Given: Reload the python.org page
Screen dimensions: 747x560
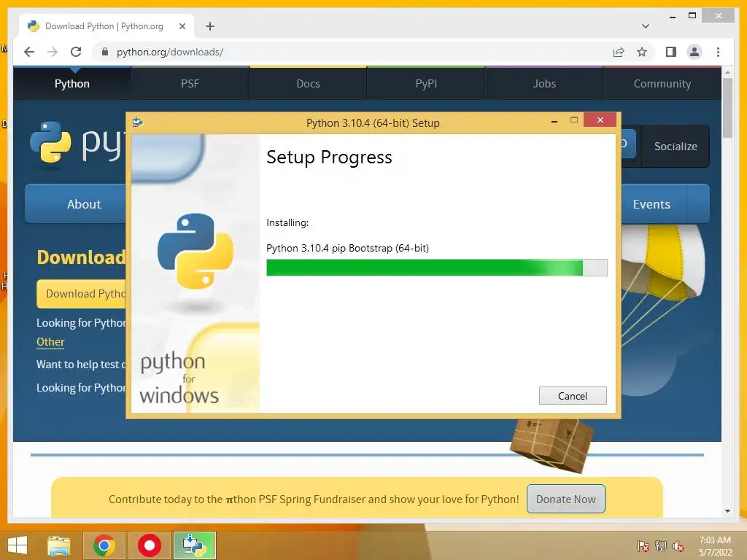Looking at the screenshot, I should [76, 52].
